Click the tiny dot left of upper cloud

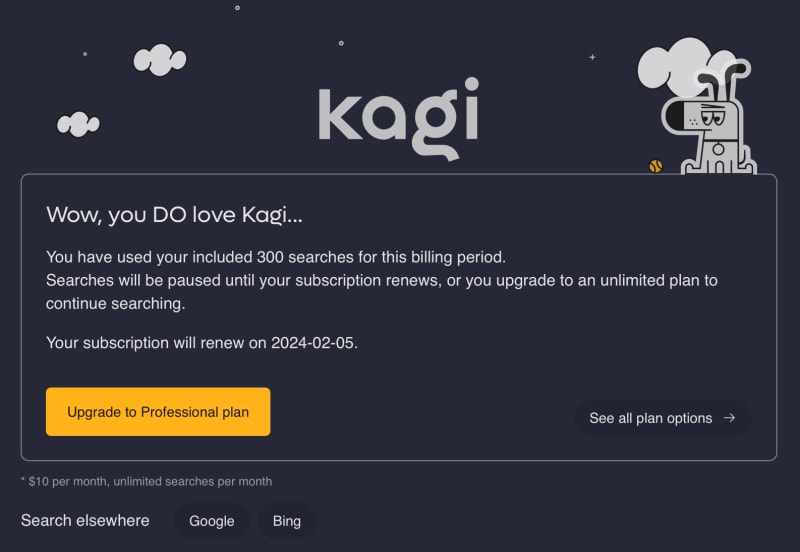click(85, 54)
